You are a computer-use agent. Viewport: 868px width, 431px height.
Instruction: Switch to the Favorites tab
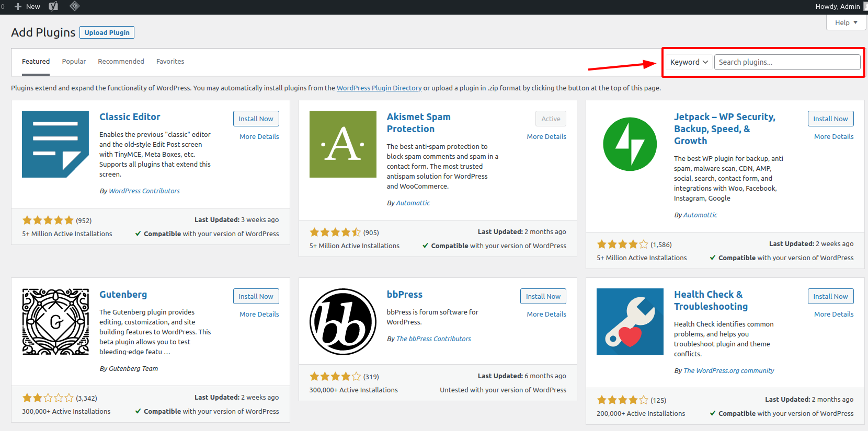coord(170,62)
